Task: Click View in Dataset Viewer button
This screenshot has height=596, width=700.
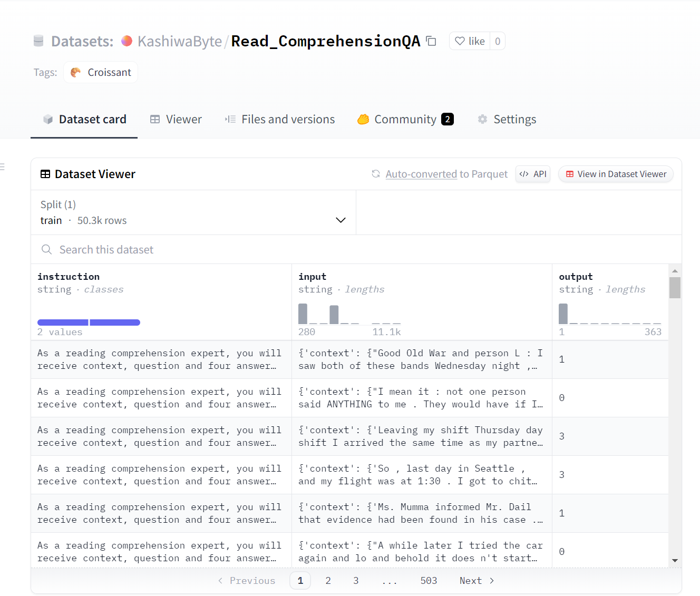Action: coord(616,174)
